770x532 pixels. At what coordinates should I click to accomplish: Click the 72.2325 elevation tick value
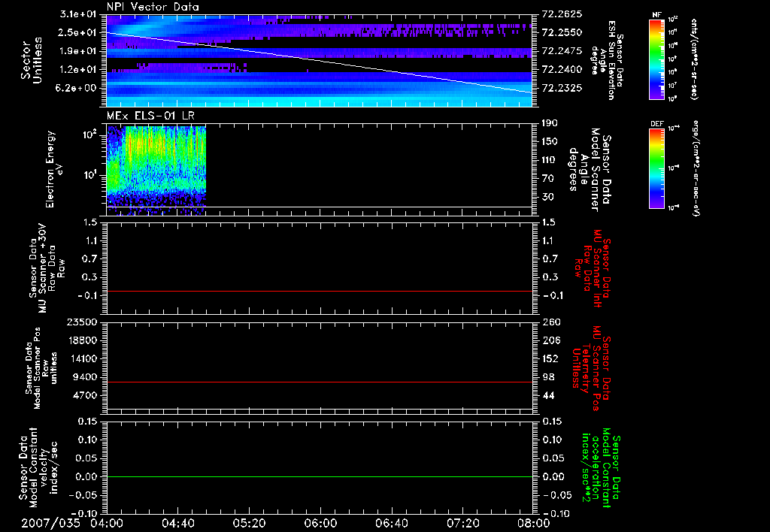click(x=562, y=88)
